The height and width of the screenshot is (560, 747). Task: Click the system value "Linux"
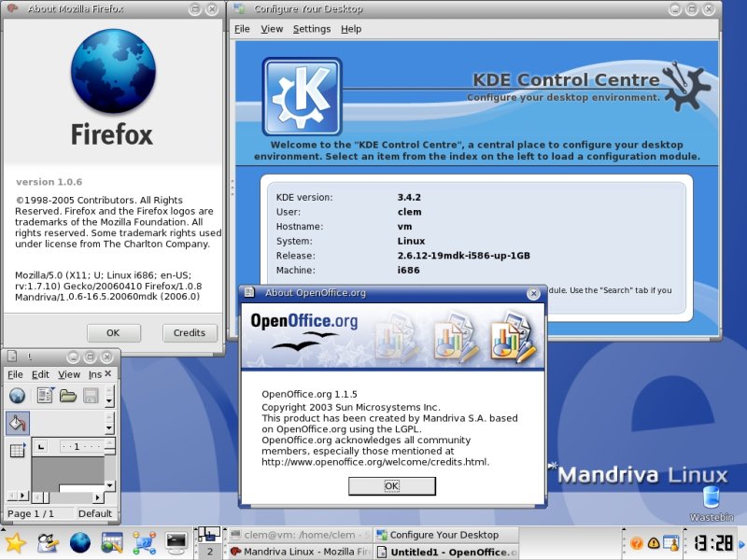click(x=411, y=241)
